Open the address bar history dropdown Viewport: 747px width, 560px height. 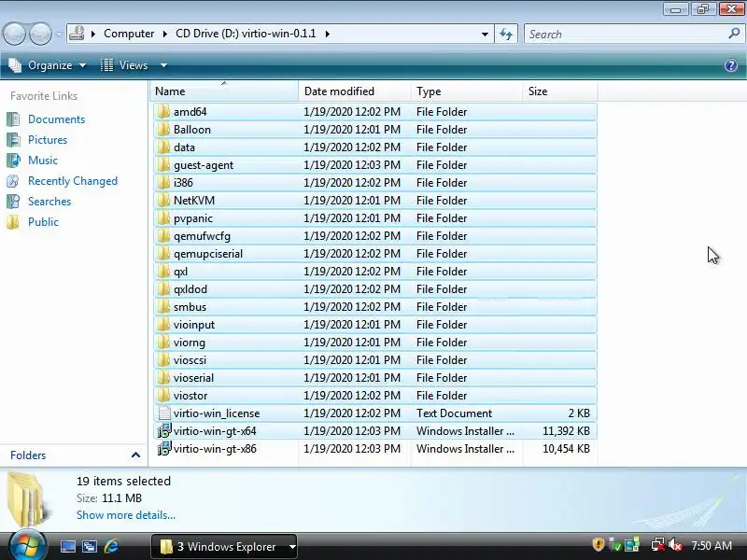point(485,34)
